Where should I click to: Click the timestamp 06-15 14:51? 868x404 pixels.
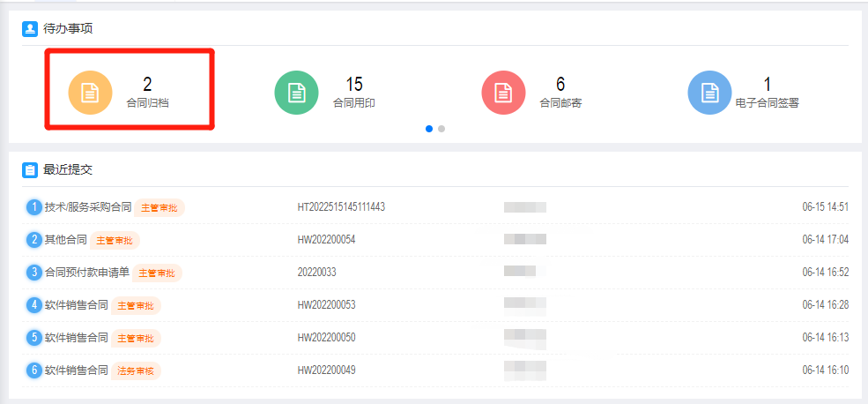826,207
